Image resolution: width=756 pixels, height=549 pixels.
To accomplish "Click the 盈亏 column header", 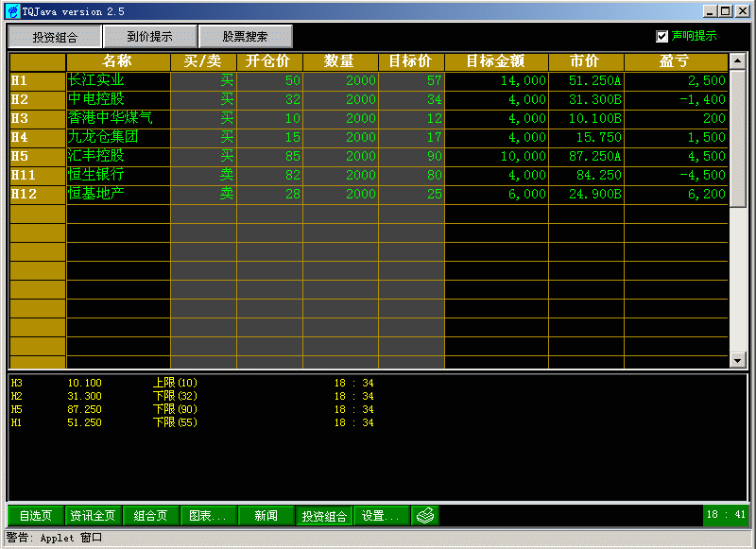I will pos(676,61).
